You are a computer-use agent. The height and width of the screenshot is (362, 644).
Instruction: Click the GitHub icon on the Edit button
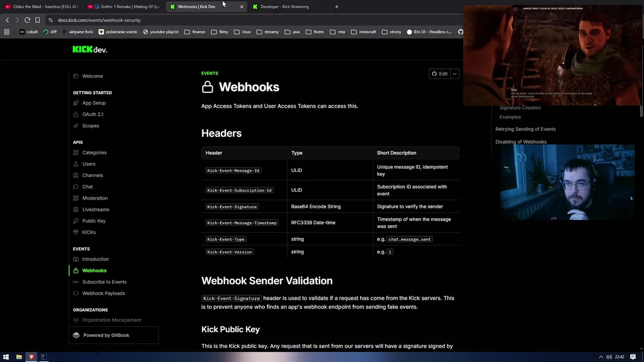(434, 74)
